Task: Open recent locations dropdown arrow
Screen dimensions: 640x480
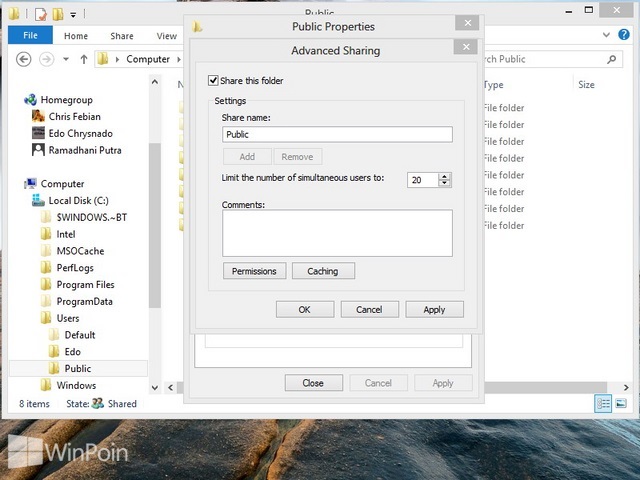Action: point(66,60)
